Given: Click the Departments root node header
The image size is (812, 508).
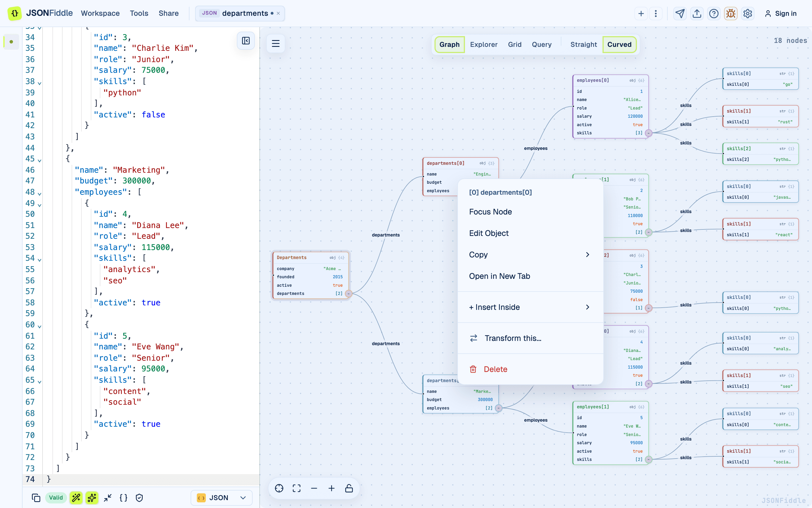Looking at the screenshot, I should pos(310,258).
